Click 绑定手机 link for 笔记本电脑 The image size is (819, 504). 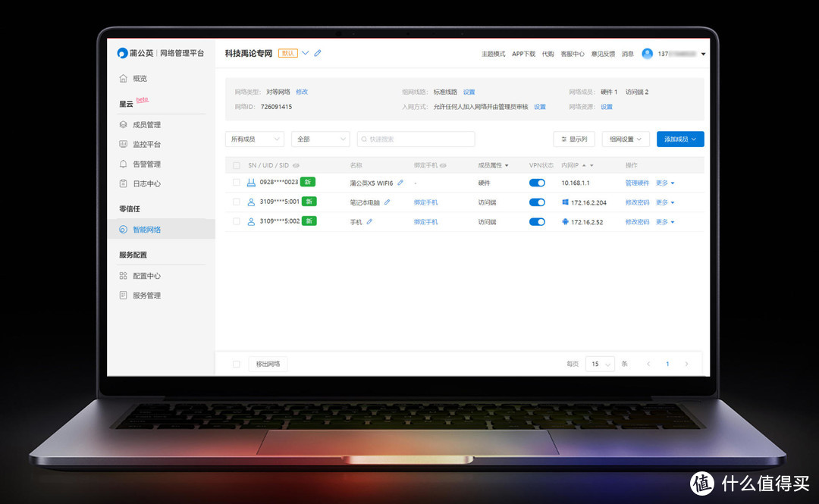tap(425, 202)
